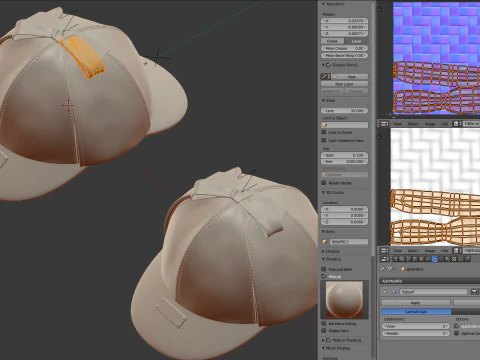The width and height of the screenshot is (480, 360).
Task: Open View menu in upper UV editor
Action: [398, 124]
